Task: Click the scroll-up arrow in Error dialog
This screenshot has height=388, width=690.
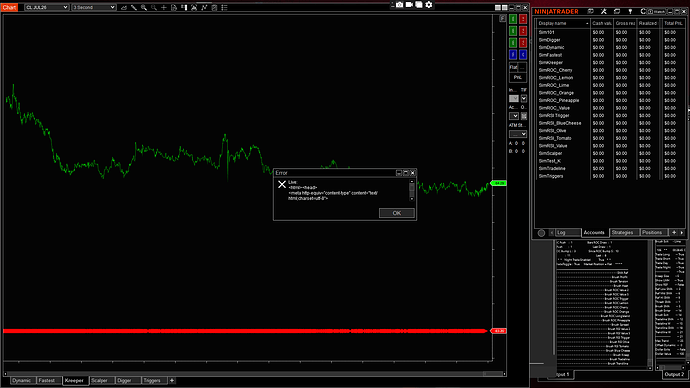Action: click(412, 181)
